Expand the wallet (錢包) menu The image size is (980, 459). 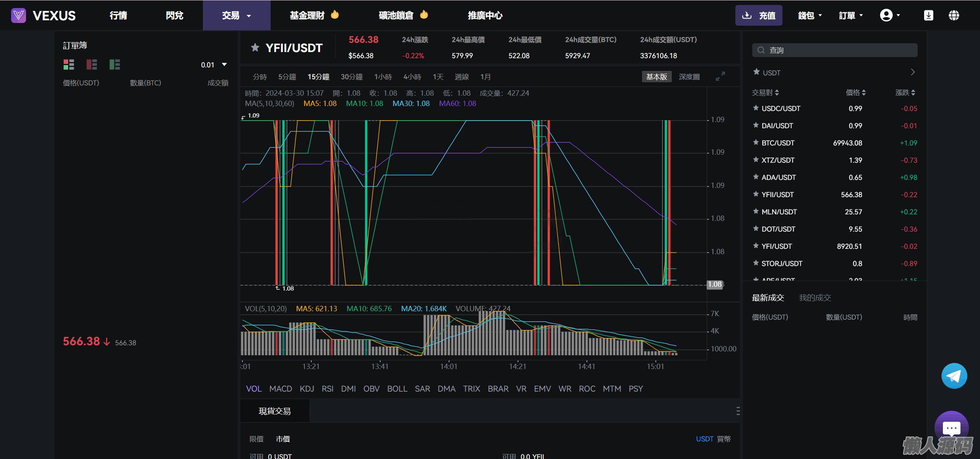tap(810, 15)
